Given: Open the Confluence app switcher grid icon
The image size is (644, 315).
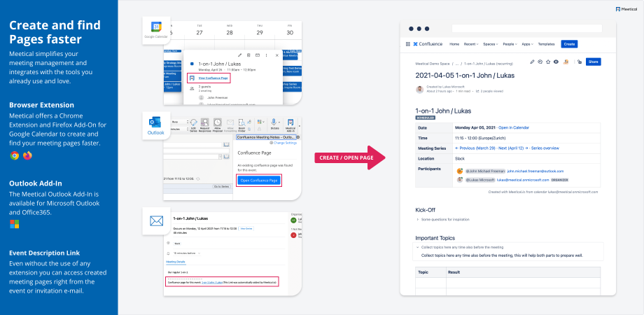Looking at the screenshot, I should 408,44.
